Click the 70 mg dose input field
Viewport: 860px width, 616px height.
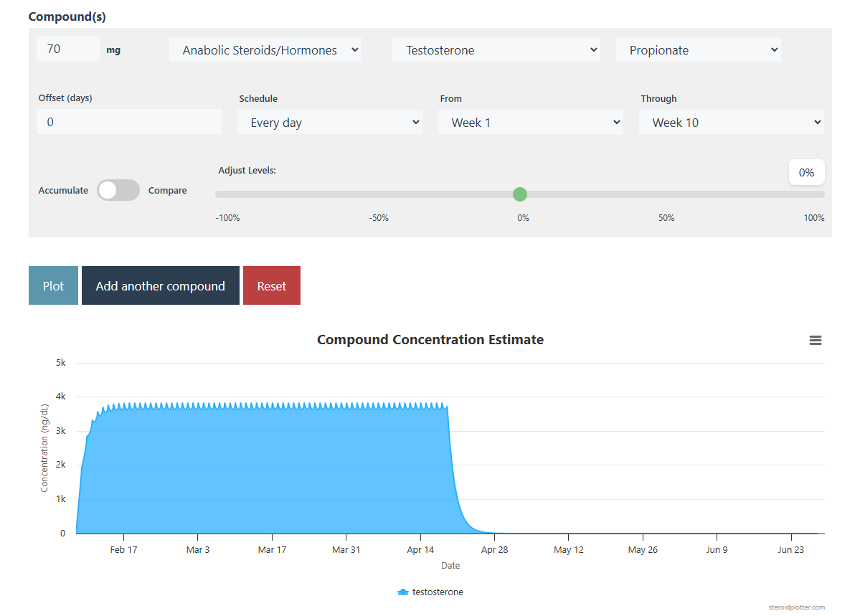68,49
